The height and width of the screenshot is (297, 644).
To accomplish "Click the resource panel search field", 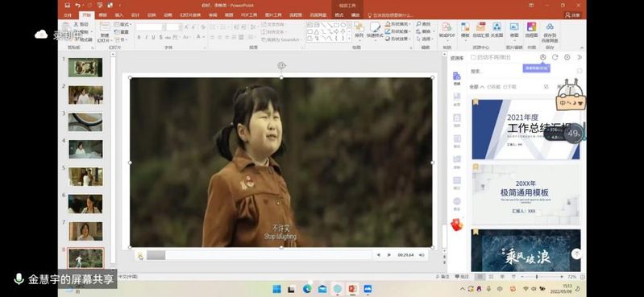I will tap(526, 71).
